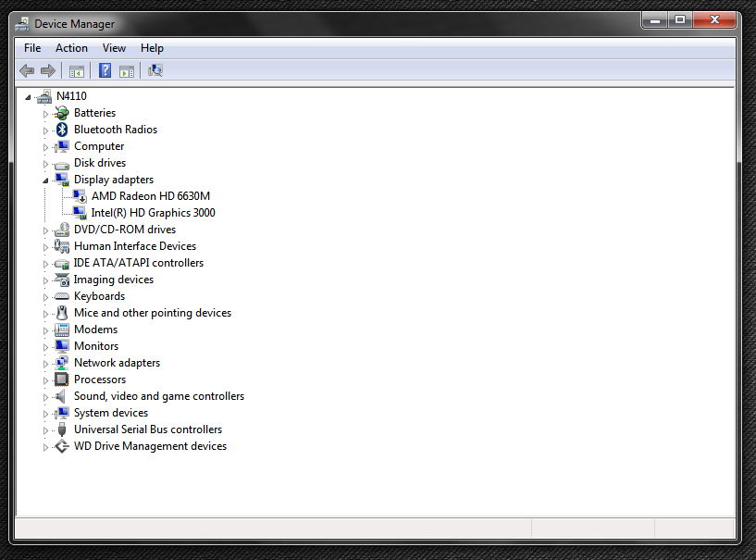Expand the Modems node

pyautogui.click(x=45, y=330)
